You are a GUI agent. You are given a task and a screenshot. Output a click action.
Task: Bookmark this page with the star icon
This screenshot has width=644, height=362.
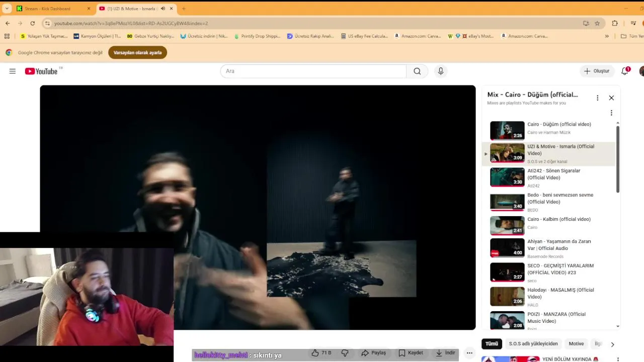(597, 23)
